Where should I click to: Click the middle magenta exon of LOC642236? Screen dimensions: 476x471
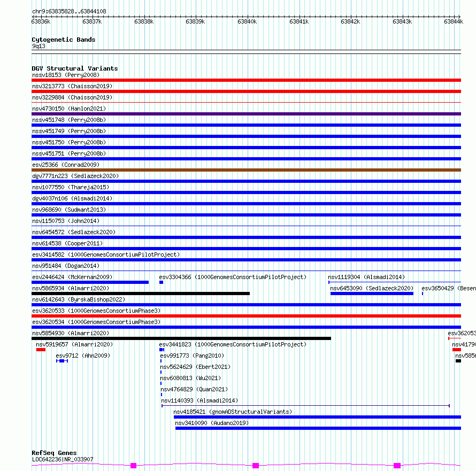(x=256, y=466)
